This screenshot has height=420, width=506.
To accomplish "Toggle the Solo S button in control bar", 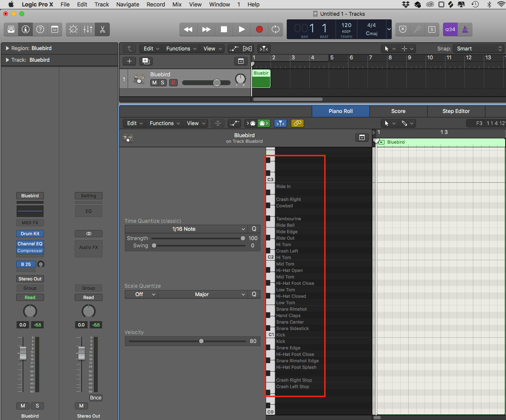I will (x=432, y=29).
